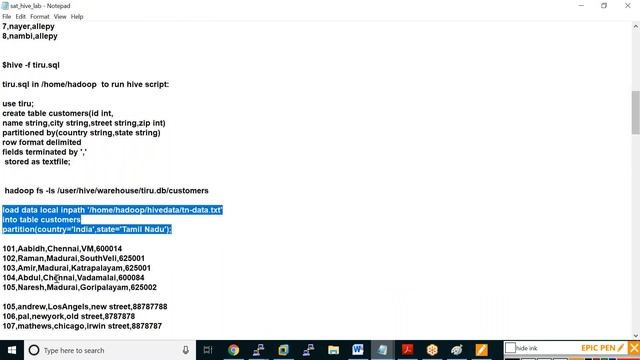
Task: Open Adobe Acrobat Reader from taskbar
Action: click(407, 350)
